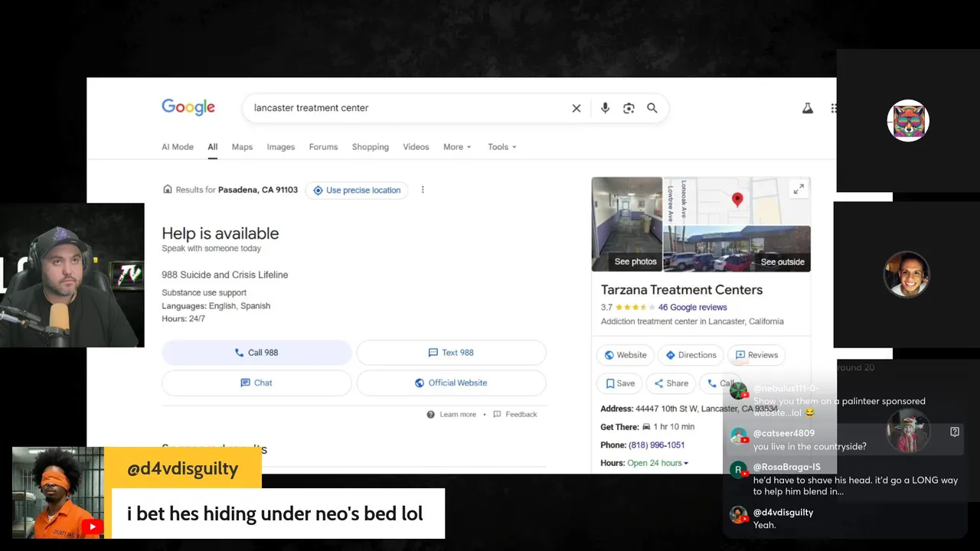Save Tarzana Treatment Centers

click(x=620, y=383)
